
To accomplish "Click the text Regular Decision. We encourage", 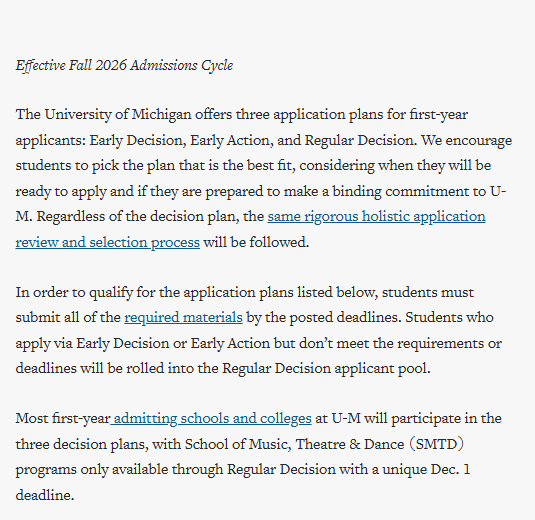I will click(x=408, y=141).
